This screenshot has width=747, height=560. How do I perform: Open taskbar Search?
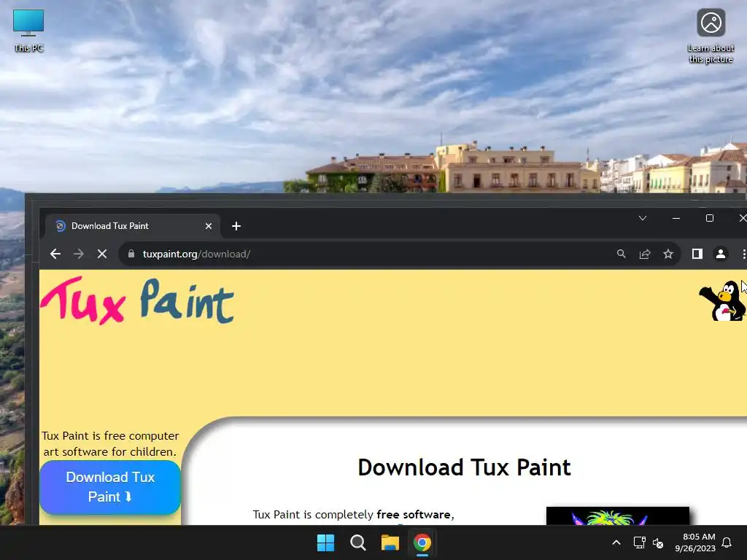point(357,542)
